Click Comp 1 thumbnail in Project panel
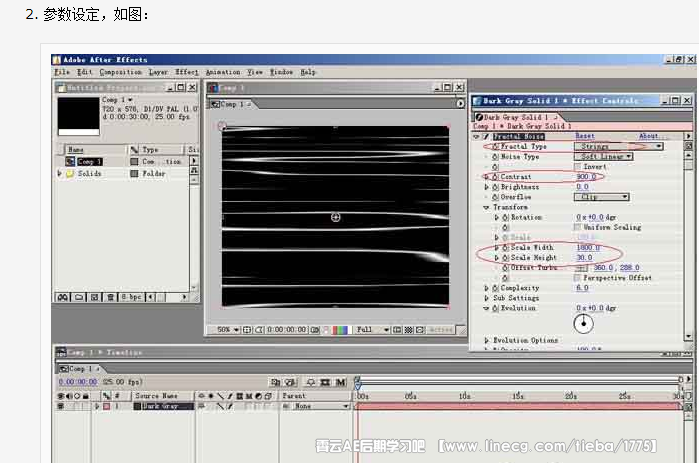Viewport: 699px width, 463px height. tap(78, 116)
